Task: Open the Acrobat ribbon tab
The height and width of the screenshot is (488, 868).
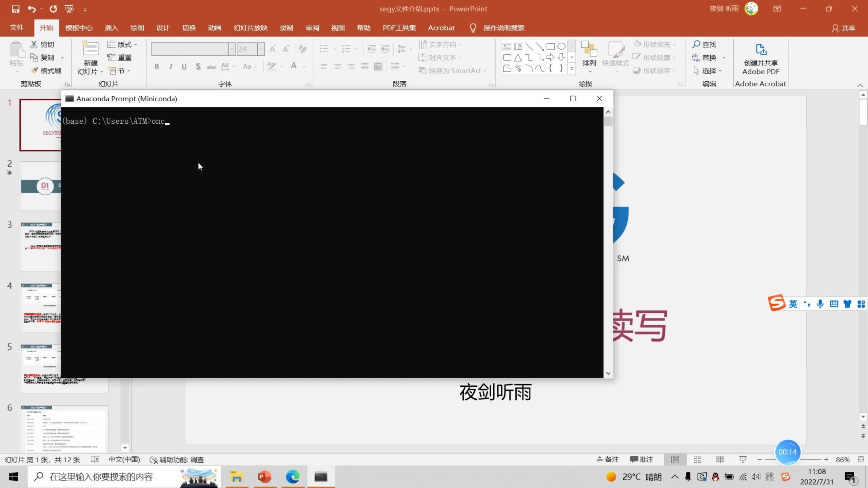Action: [441, 28]
